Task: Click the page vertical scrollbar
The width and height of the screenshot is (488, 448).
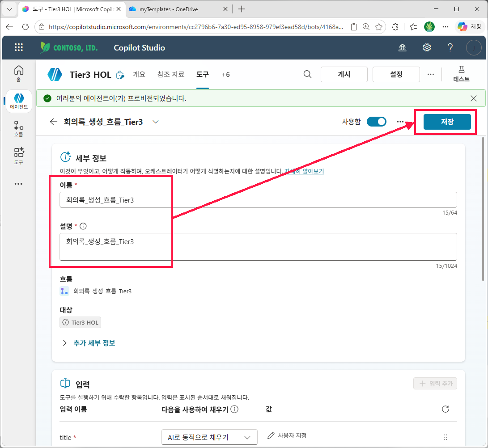Action: click(483, 208)
